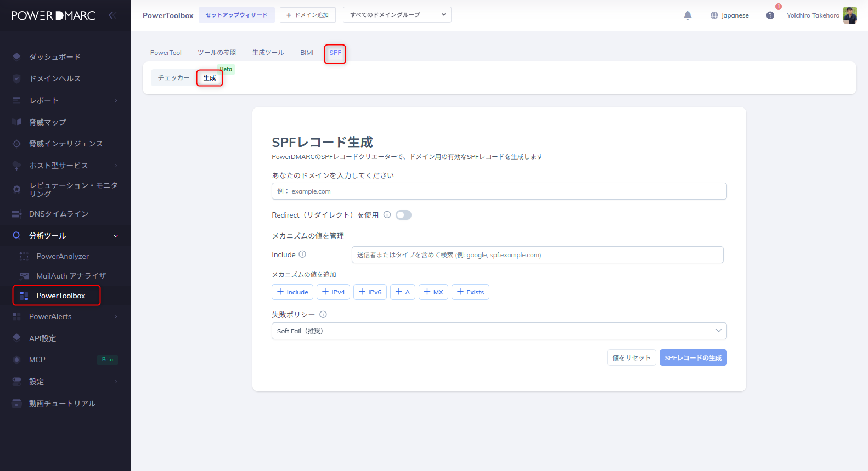The image size is (868, 471).
Task: Click the 値をリセット button
Action: (632, 357)
